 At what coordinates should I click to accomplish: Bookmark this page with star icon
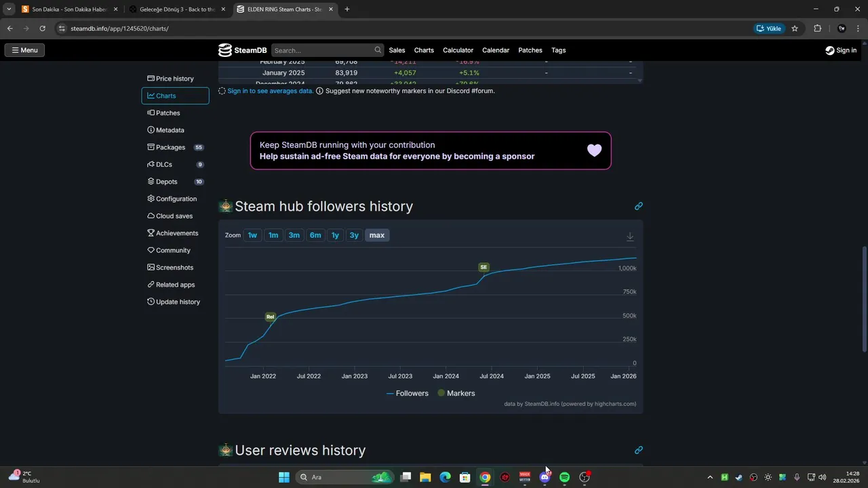tap(795, 28)
